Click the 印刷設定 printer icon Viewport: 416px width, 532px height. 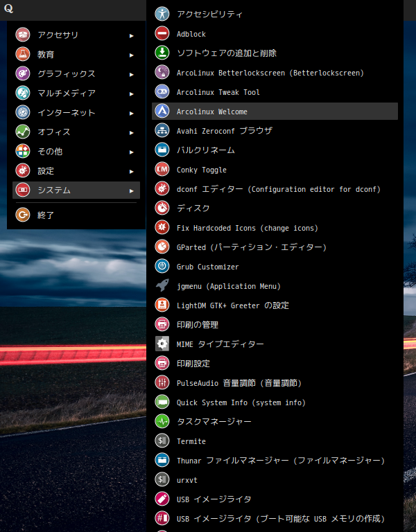pos(162,363)
